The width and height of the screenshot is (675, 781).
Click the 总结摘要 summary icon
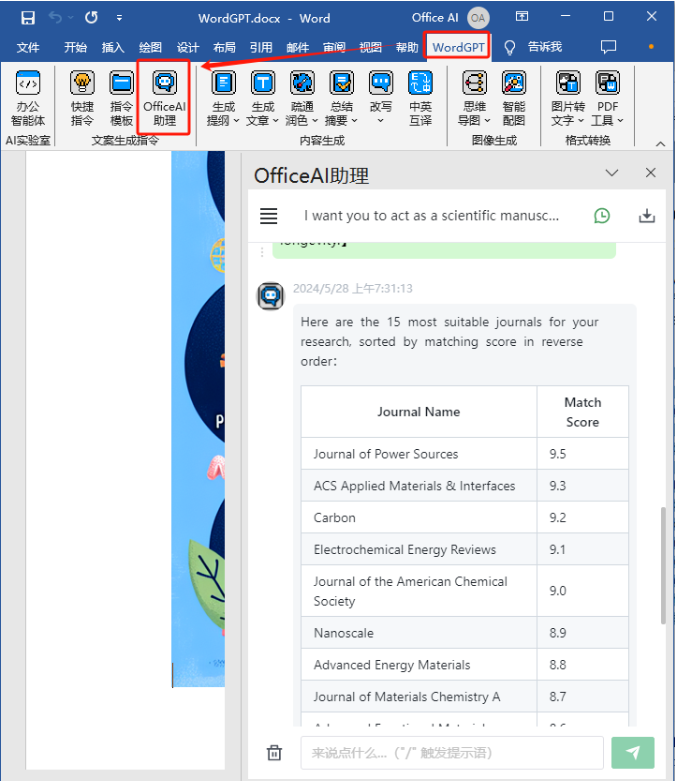[x=342, y=83]
